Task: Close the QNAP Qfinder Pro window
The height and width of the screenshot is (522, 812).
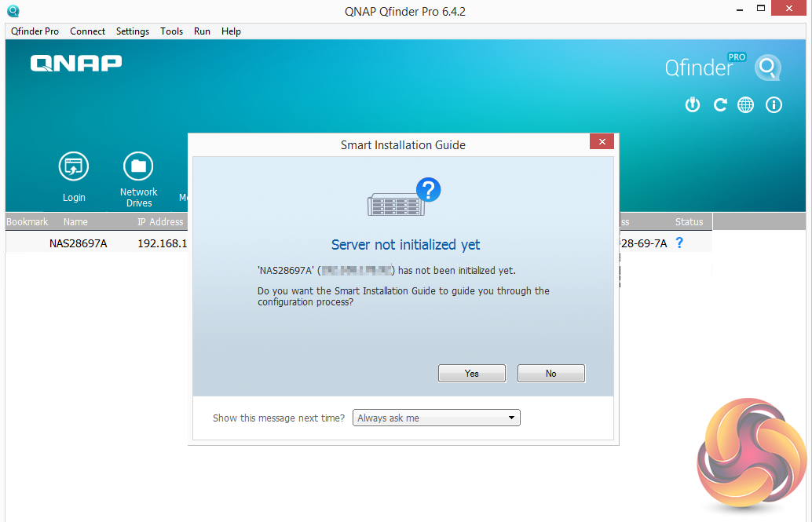Action: tap(789, 9)
